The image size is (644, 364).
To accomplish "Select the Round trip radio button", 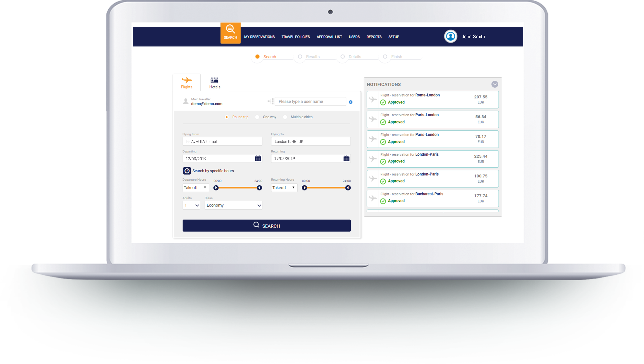I will pos(227,117).
